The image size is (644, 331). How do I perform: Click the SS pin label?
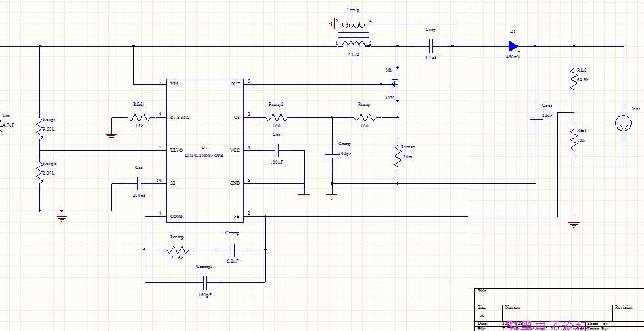[173, 183]
